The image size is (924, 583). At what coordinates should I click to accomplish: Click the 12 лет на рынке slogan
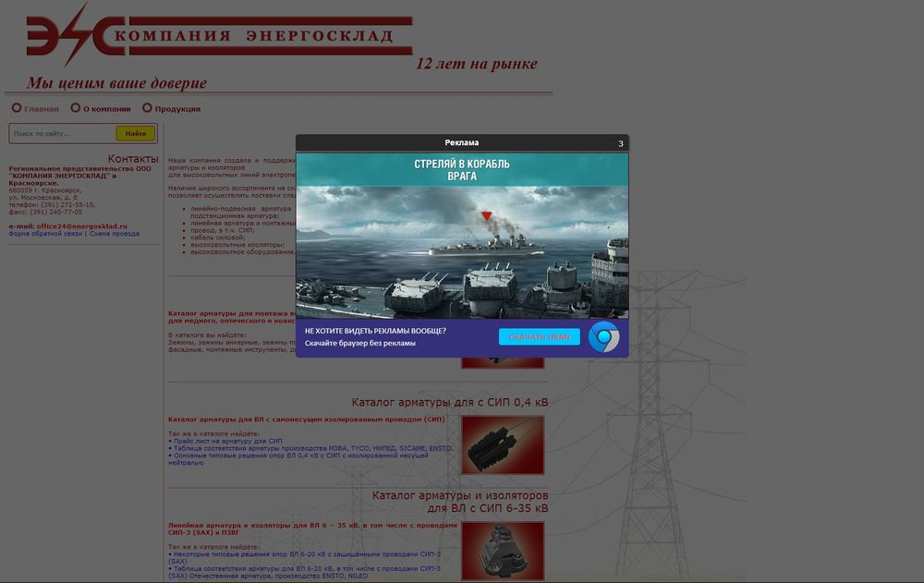click(x=477, y=64)
